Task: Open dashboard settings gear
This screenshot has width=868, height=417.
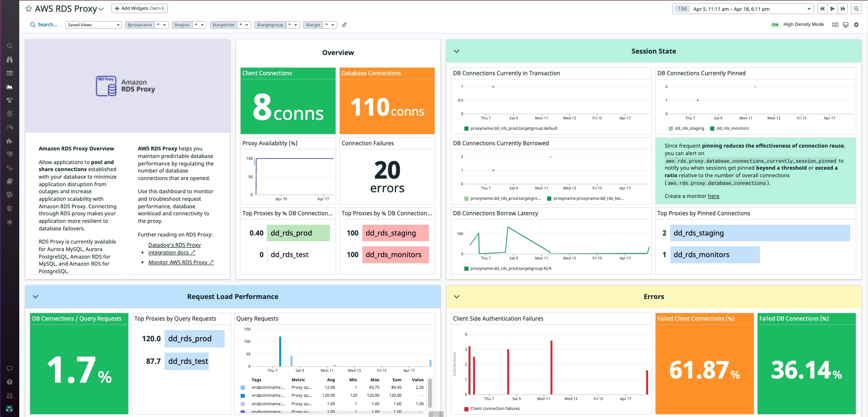Action: point(856,25)
